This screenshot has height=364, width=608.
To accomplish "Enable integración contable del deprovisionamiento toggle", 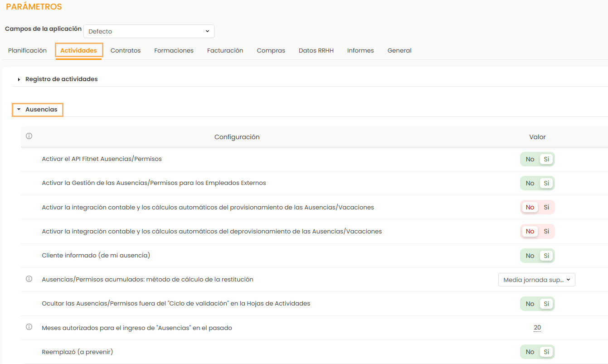I will pyautogui.click(x=546, y=231).
